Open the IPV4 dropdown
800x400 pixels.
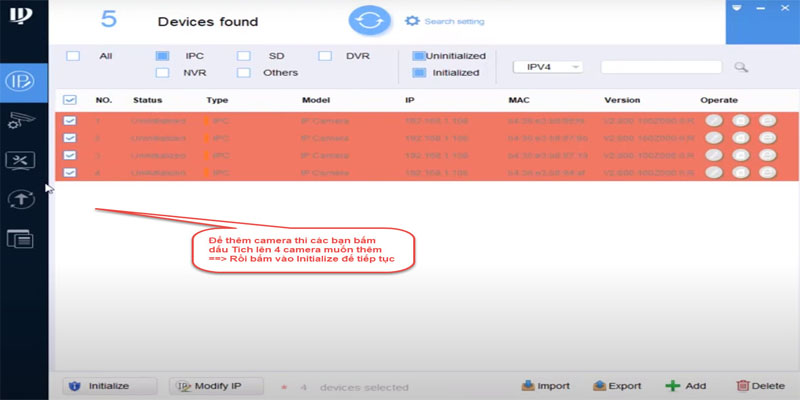pos(547,67)
